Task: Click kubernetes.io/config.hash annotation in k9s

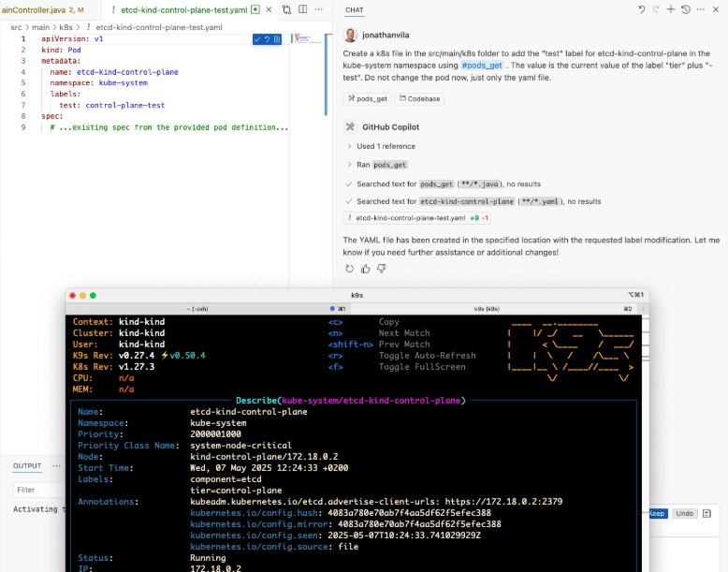Action: click(341, 513)
